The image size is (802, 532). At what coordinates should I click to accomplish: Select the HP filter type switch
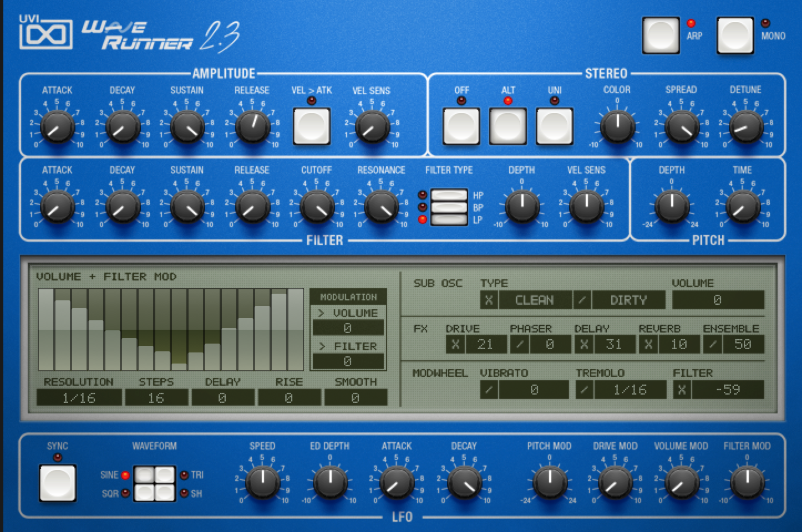(449, 195)
